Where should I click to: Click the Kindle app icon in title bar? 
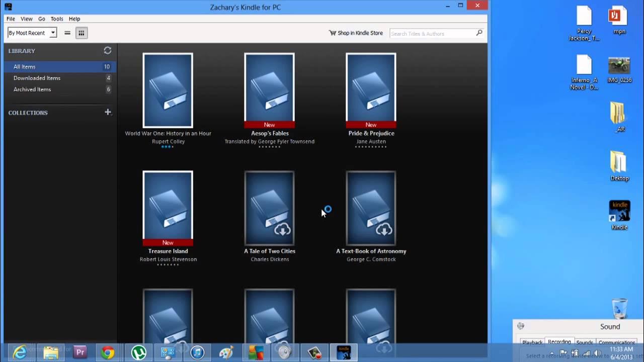(8, 7)
